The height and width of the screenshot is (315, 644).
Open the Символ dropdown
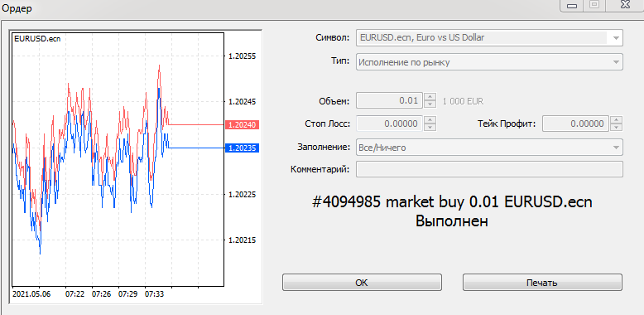616,38
